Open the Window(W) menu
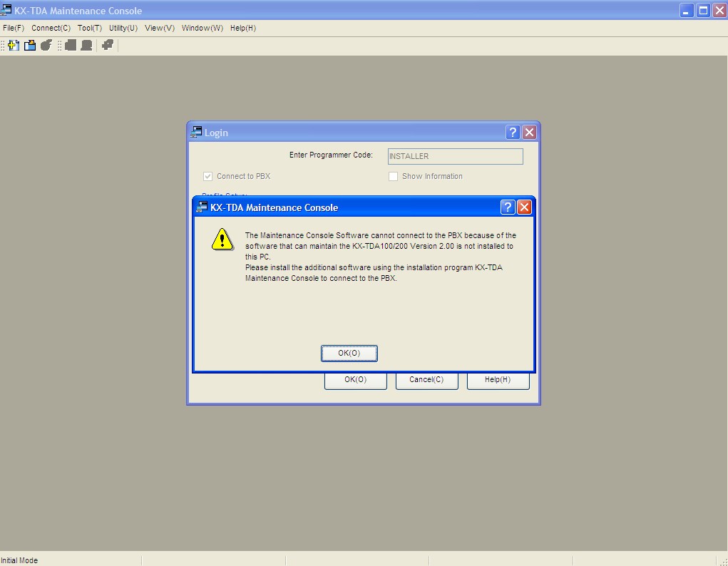 [x=202, y=28]
